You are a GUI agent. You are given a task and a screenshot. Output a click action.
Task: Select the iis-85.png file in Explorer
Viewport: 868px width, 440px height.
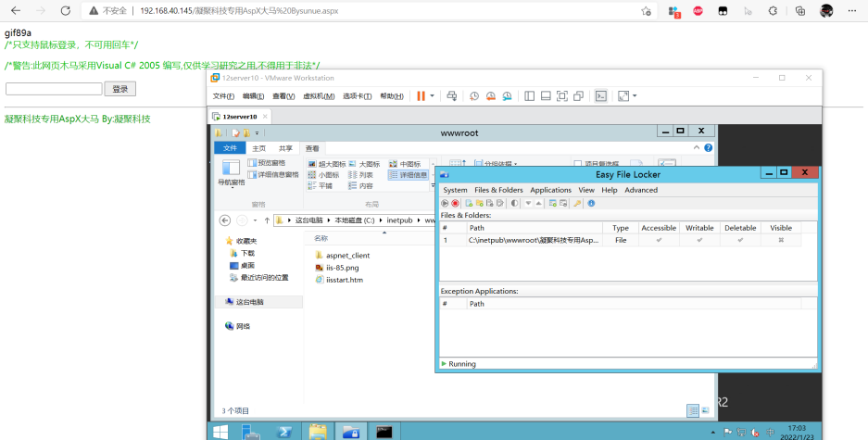tap(336, 268)
